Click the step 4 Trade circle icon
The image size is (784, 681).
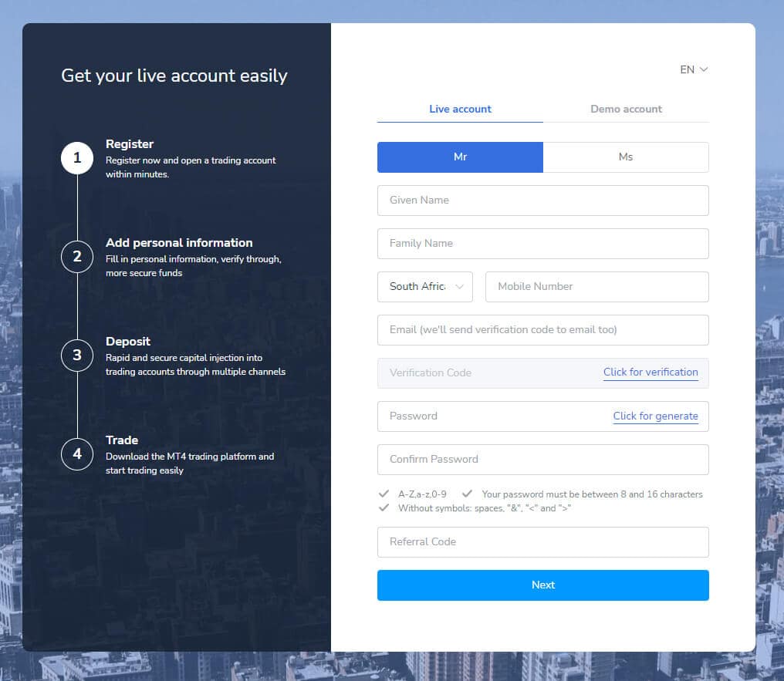pos(76,454)
